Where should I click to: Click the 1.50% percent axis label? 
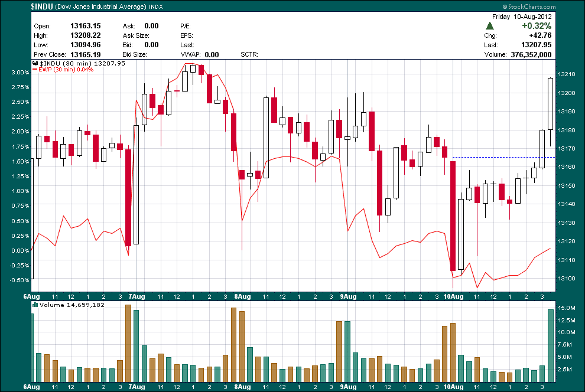pyautogui.click(x=20, y=162)
